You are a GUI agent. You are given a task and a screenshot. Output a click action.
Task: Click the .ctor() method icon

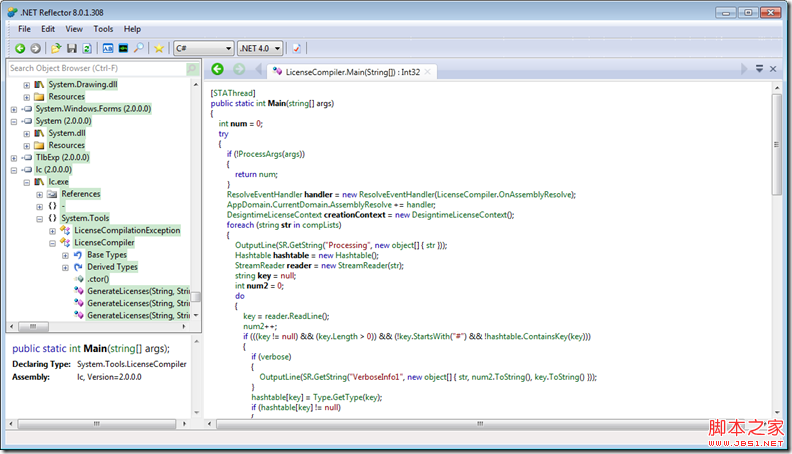pos(79,279)
